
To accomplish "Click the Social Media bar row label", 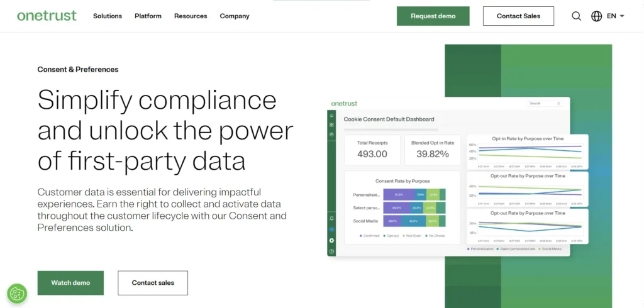I will (365, 221).
